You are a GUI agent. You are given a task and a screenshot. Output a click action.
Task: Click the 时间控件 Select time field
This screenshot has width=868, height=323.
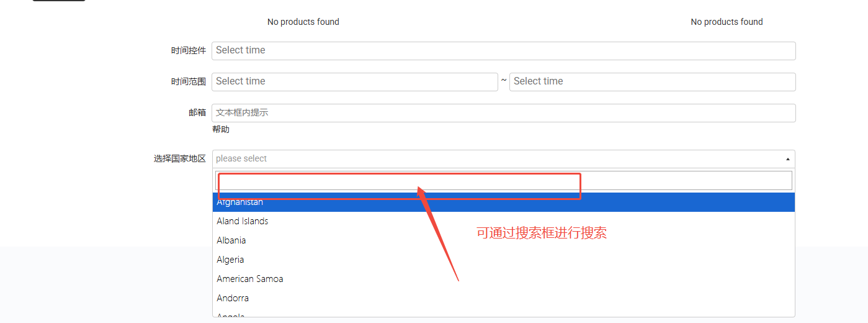click(503, 51)
